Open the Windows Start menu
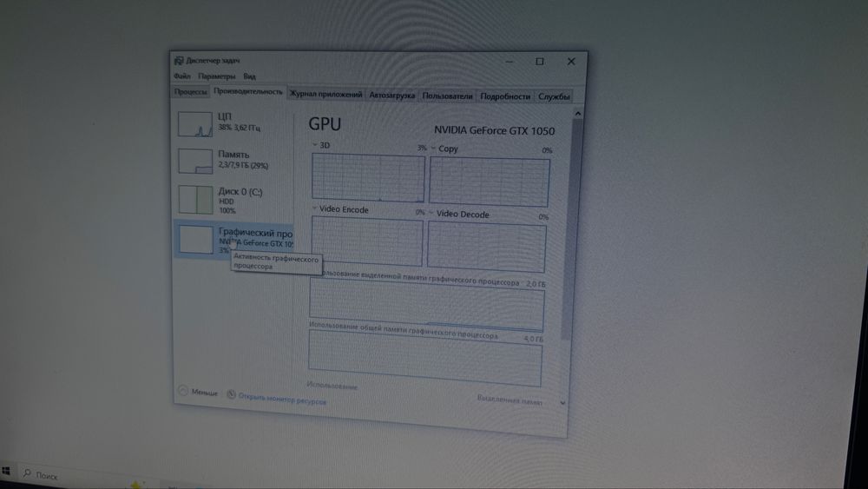 click(6, 472)
